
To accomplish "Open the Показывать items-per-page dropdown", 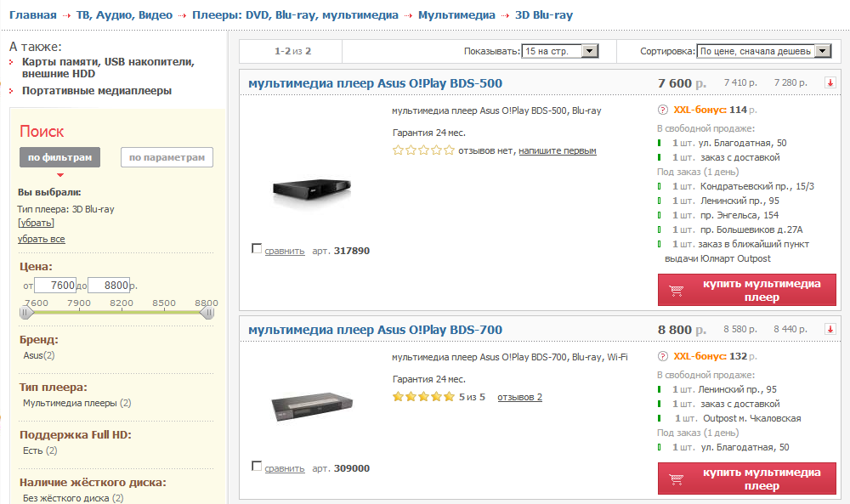I will click(x=591, y=51).
